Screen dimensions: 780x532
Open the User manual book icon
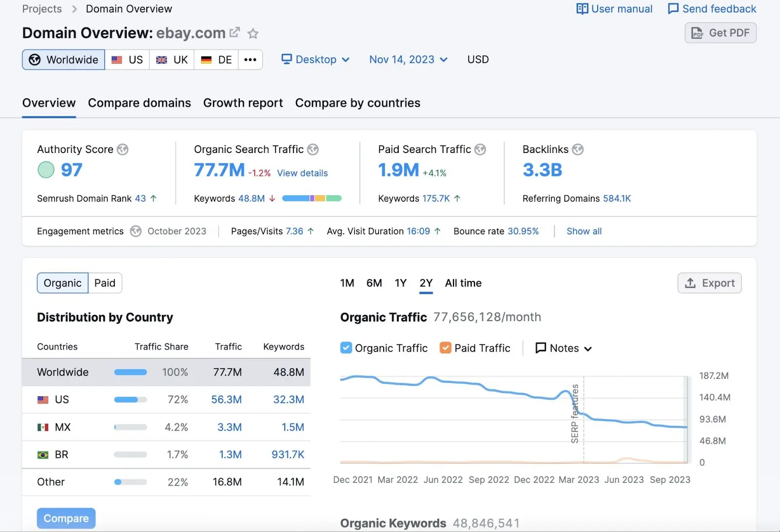[x=582, y=9]
